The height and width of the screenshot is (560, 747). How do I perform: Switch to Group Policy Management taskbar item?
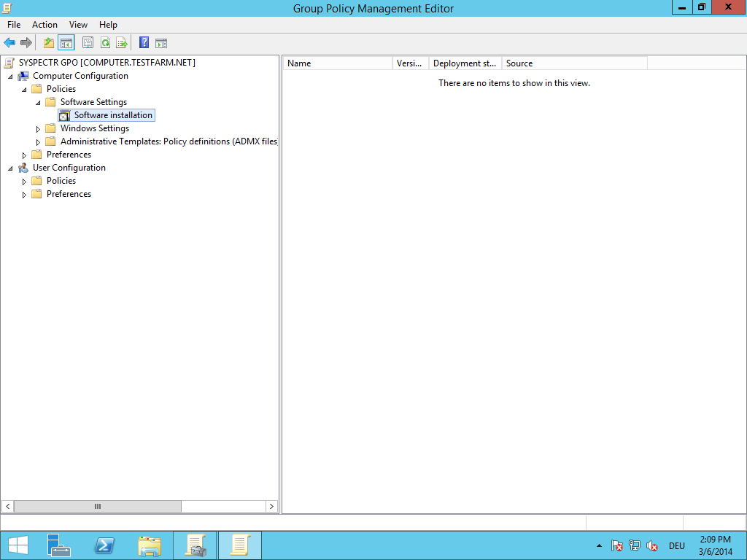tap(195, 545)
